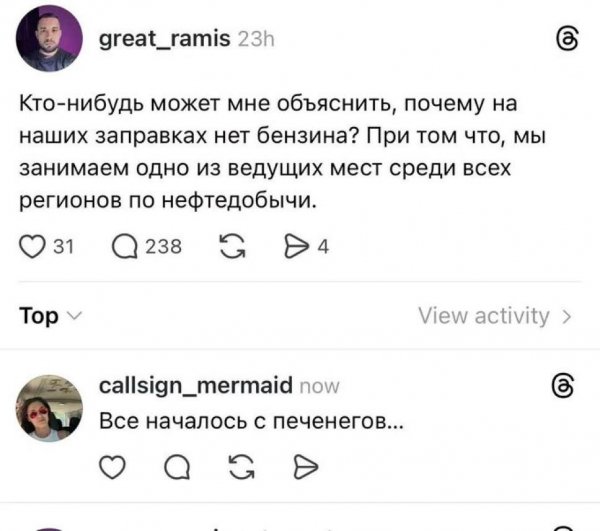Viewport: 600px width, 531px height.
Task: Click Threads logo on great_ramis's post
Action: (564, 39)
